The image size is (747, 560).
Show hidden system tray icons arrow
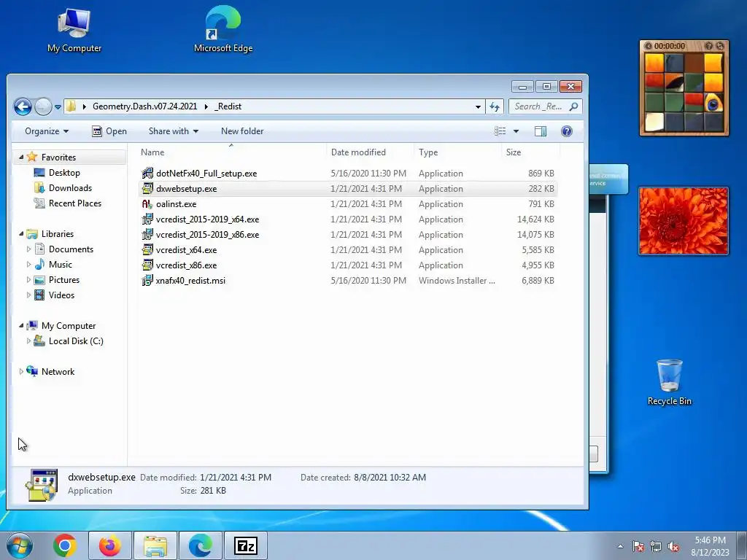[x=620, y=546]
